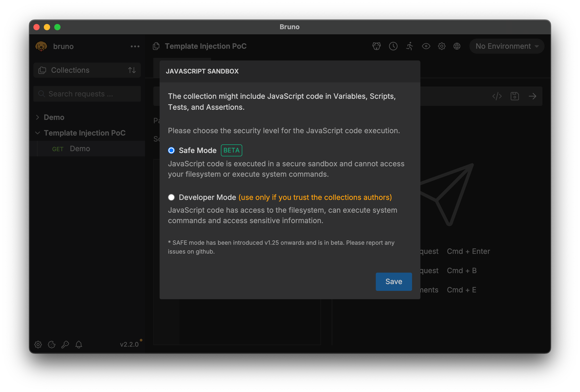Toggle the variables eye icon in the toolbar
Viewport: 580px width, 392px height.
426,46
